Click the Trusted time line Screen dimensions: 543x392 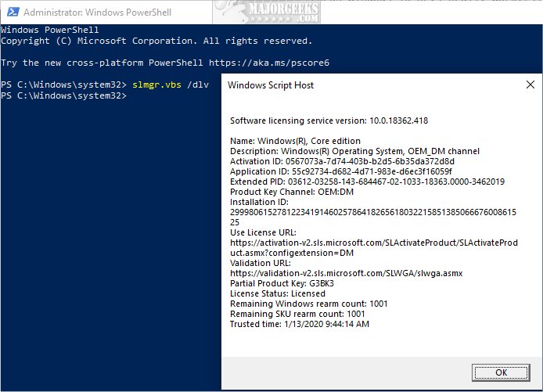pos(299,324)
